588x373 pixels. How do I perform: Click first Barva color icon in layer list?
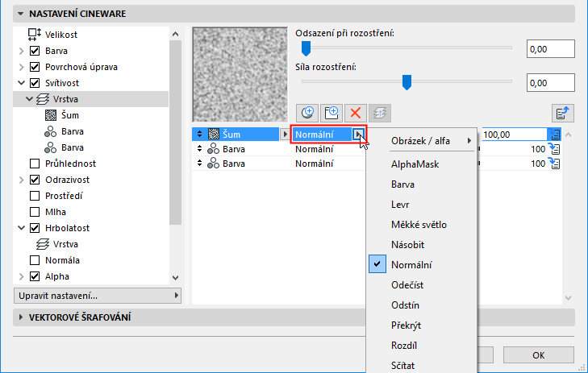pos(214,149)
